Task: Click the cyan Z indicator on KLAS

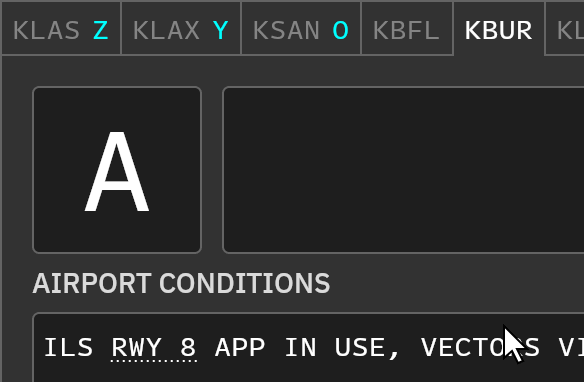Action: tap(101, 30)
